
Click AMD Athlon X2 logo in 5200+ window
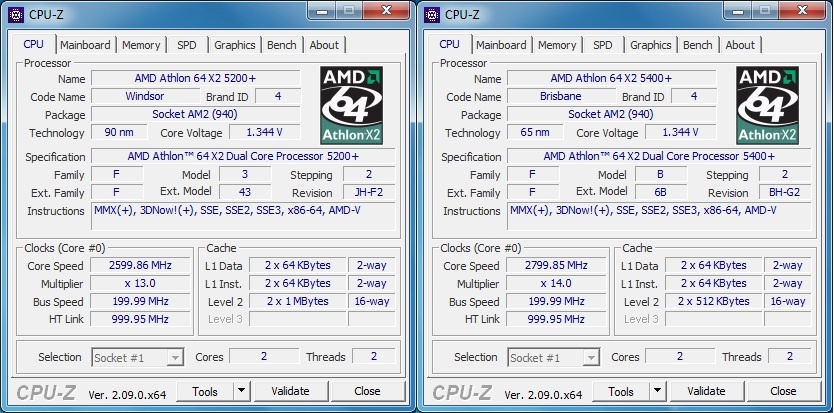coord(352,105)
